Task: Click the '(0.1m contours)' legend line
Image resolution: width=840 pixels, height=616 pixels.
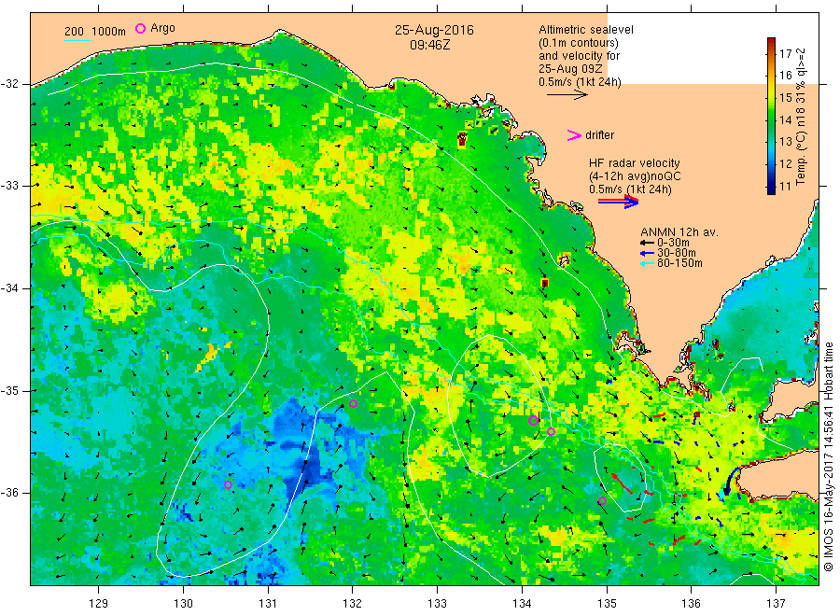Action: click(x=579, y=43)
